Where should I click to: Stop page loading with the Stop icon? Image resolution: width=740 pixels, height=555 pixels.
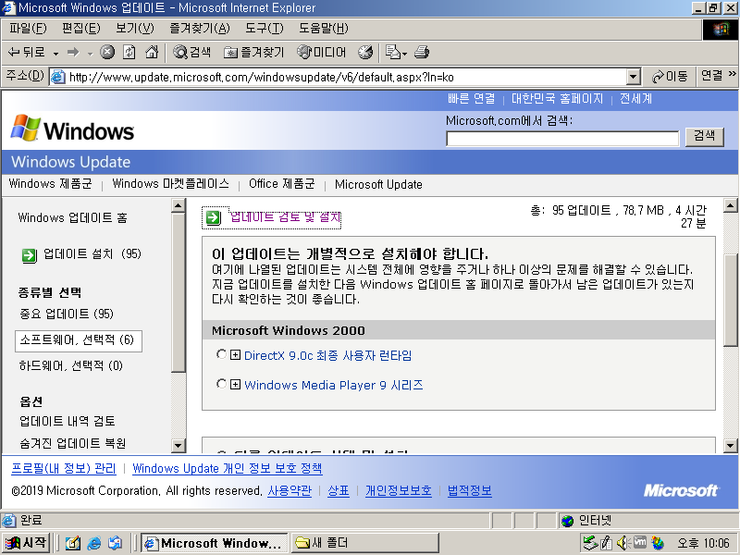107,52
